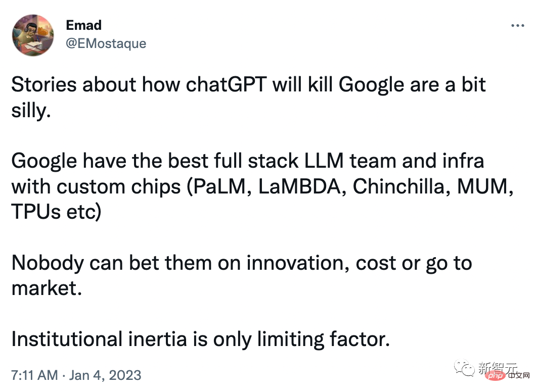
Task: Click the 新智元 watermark text
Action: pos(498,367)
